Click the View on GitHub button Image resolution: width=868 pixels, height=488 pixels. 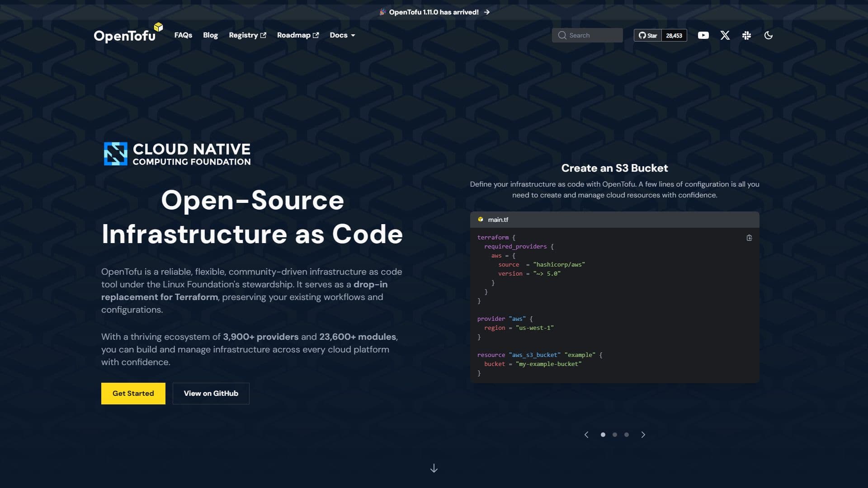click(x=211, y=394)
